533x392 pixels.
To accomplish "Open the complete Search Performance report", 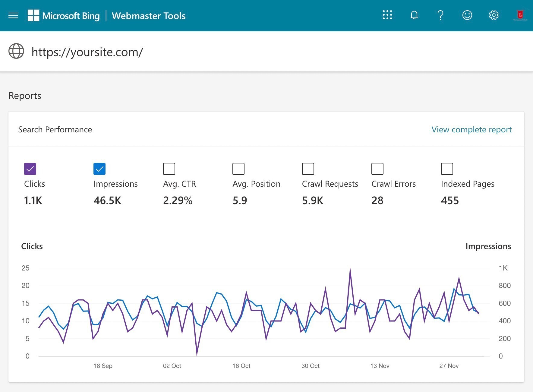I will [x=471, y=130].
